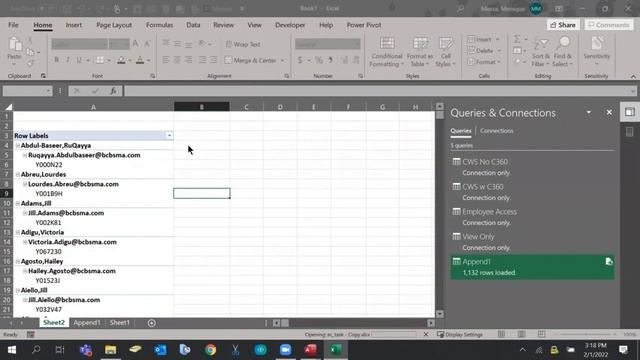Close the Queries & Connections pane
Screen dimensions: 640x360
(609, 112)
